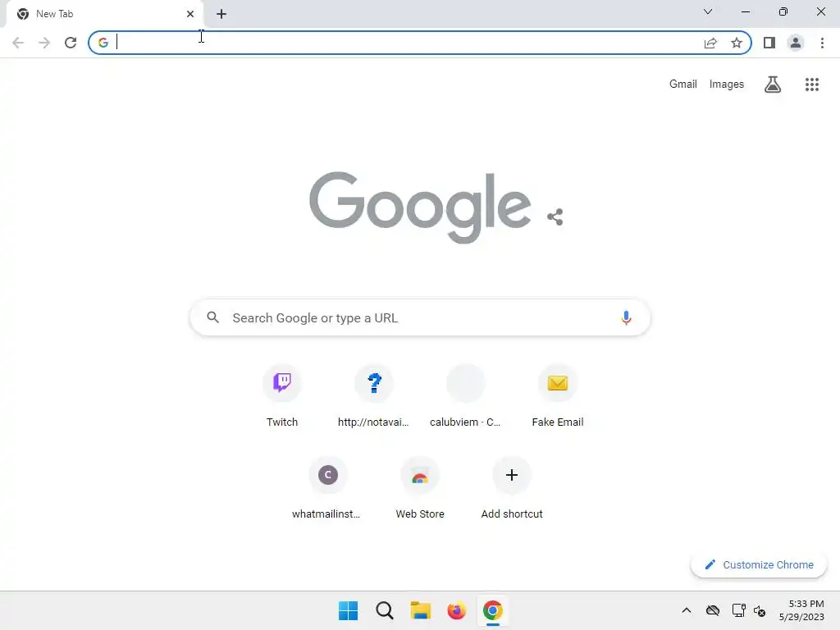Open the clock and date panel
Screen dimensions: 840x630
pos(801,610)
